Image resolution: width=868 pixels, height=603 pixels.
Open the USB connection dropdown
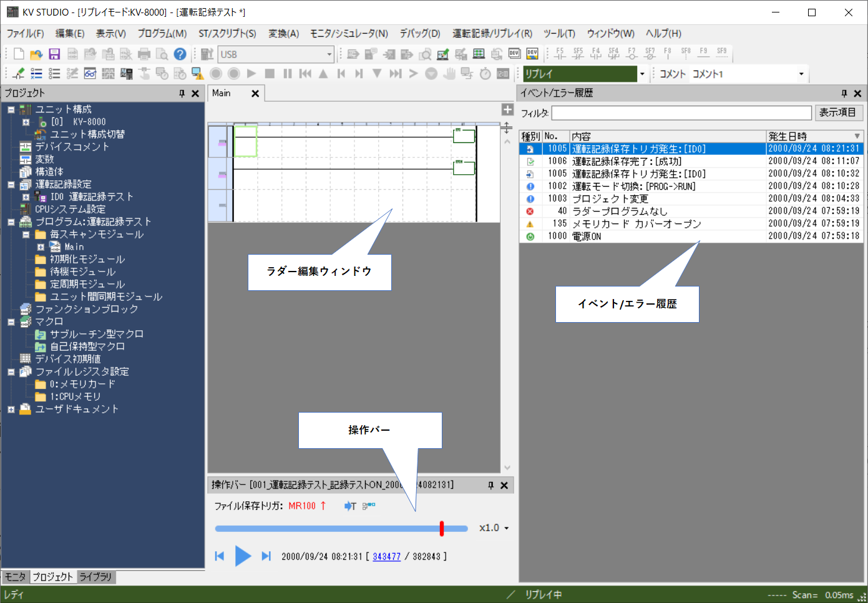coord(329,54)
